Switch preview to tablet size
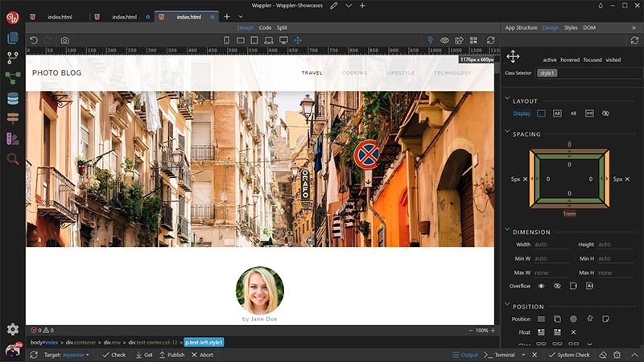The height and width of the screenshot is (362, 644). coord(254,40)
